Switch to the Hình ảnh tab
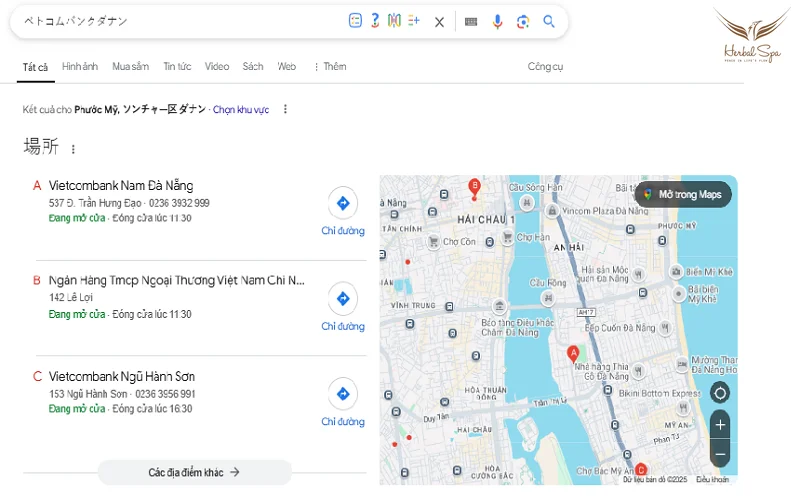Image resolution: width=800 pixels, height=500 pixels. tap(80, 66)
